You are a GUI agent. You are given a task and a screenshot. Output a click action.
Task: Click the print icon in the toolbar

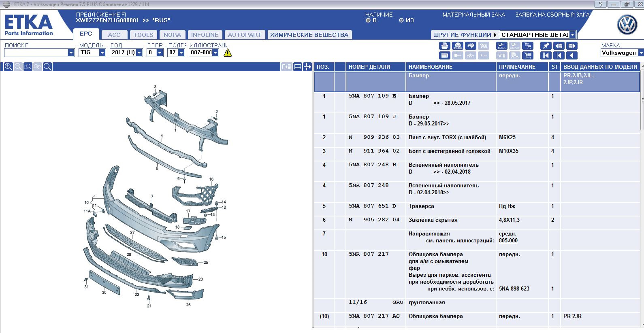[445, 46]
